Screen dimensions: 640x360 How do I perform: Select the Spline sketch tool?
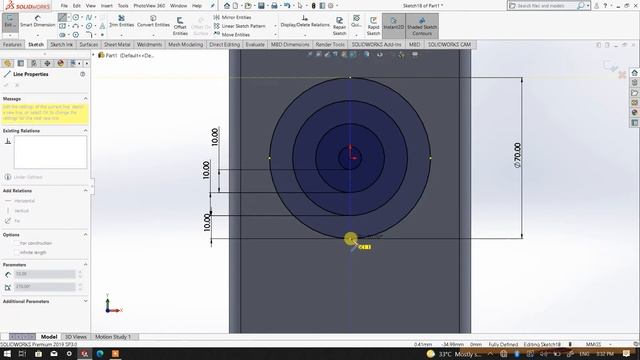click(89, 17)
